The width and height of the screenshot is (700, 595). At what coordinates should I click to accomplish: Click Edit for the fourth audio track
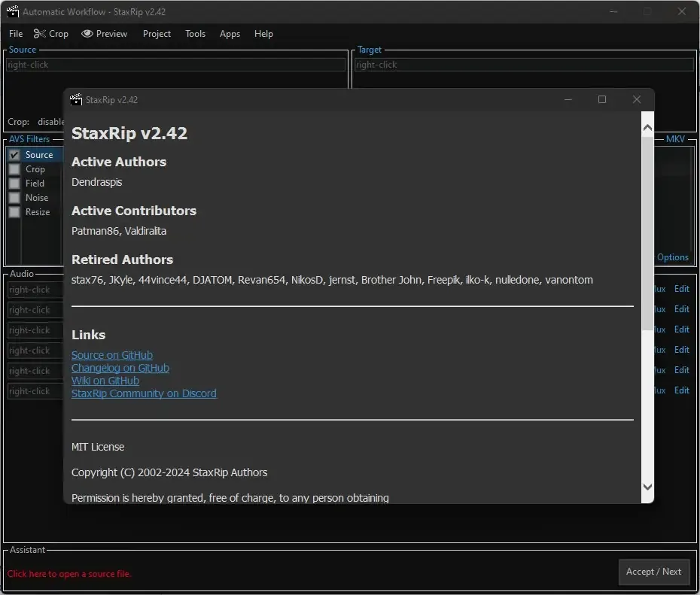682,350
